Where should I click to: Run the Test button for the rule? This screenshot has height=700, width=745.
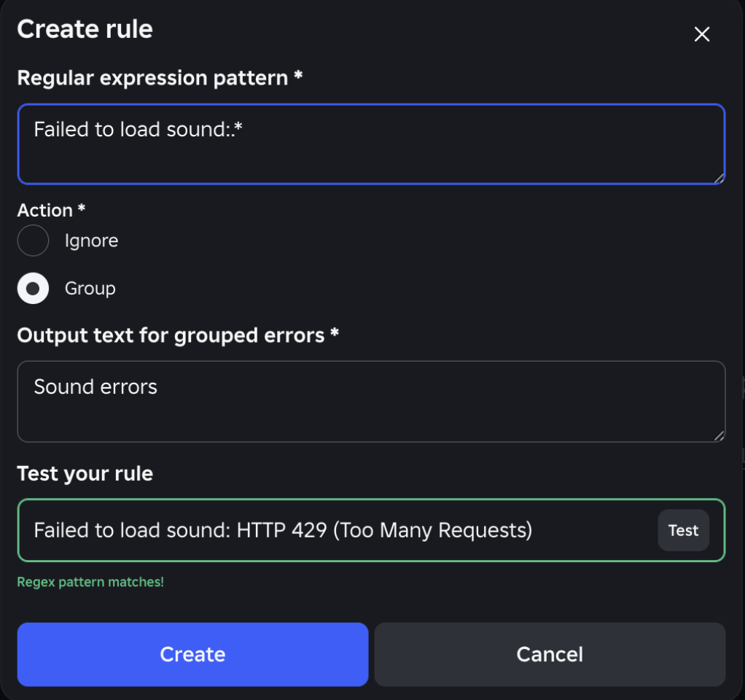(x=683, y=530)
